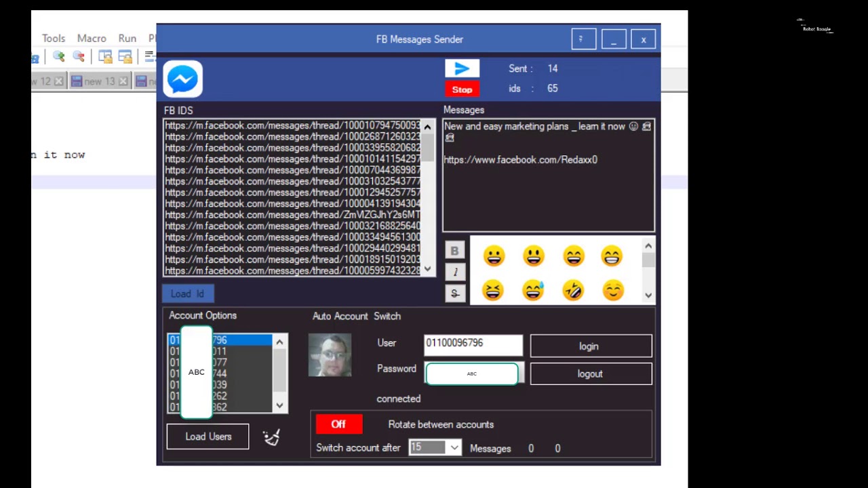This screenshot has width=868, height=488.
Task: Click the login button
Action: [591, 346]
